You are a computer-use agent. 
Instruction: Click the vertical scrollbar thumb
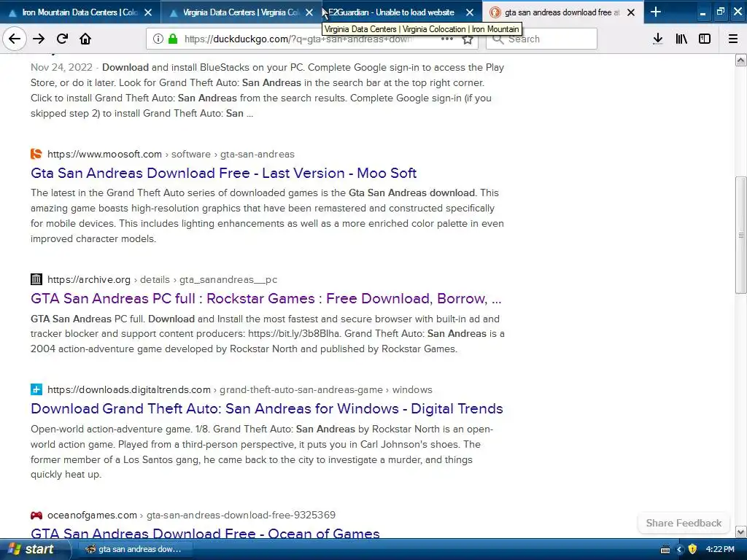click(x=740, y=235)
